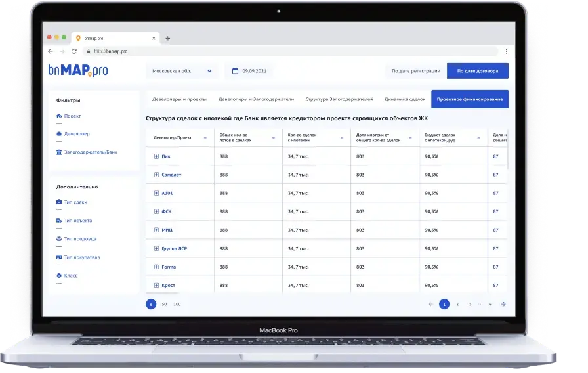Click the table's horizontal scrollbar
Screen dimensions: 588x373
(162, 293)
